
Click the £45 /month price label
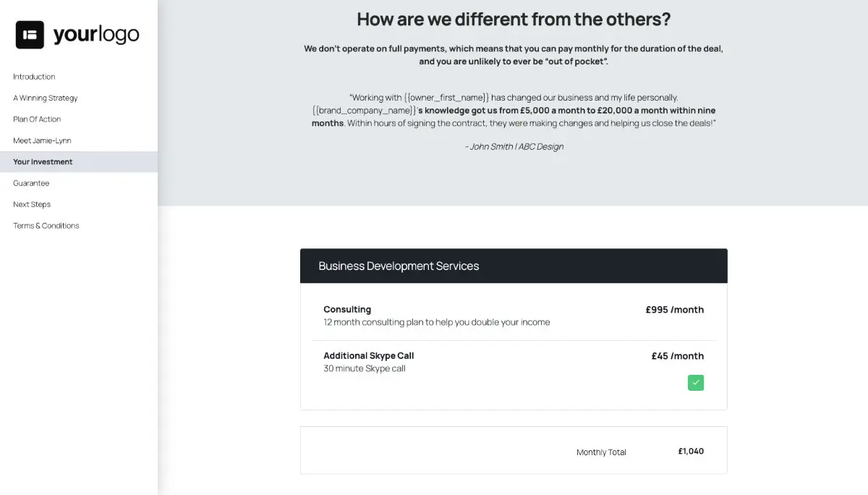(677, 355)
